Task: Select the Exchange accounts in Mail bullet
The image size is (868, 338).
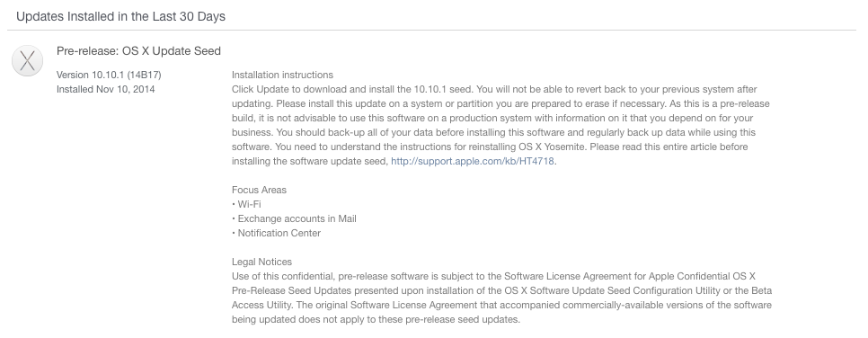Action: (x=294, y=218)
